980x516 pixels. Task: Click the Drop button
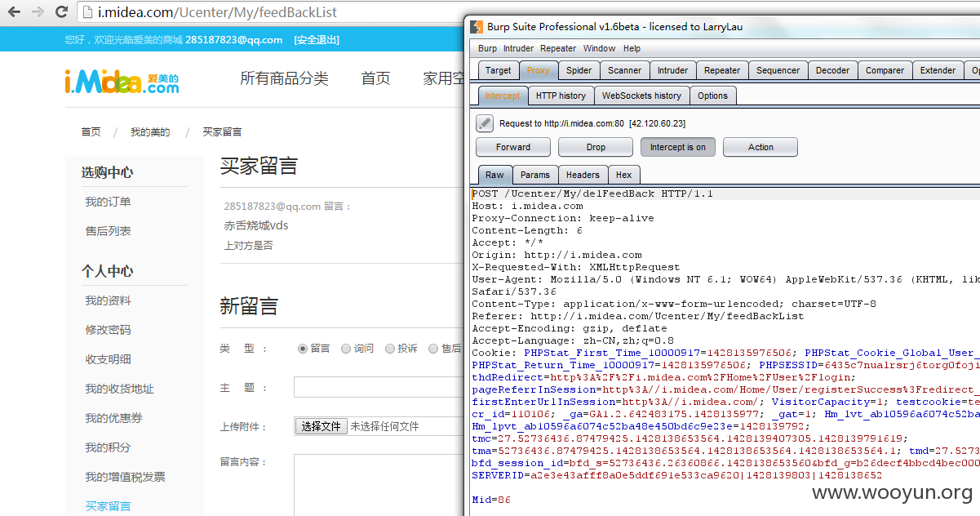coord(596,147)
